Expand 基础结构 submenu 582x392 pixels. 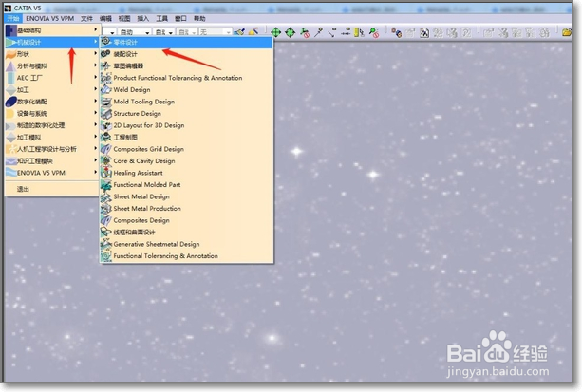[x=52, y=30]
